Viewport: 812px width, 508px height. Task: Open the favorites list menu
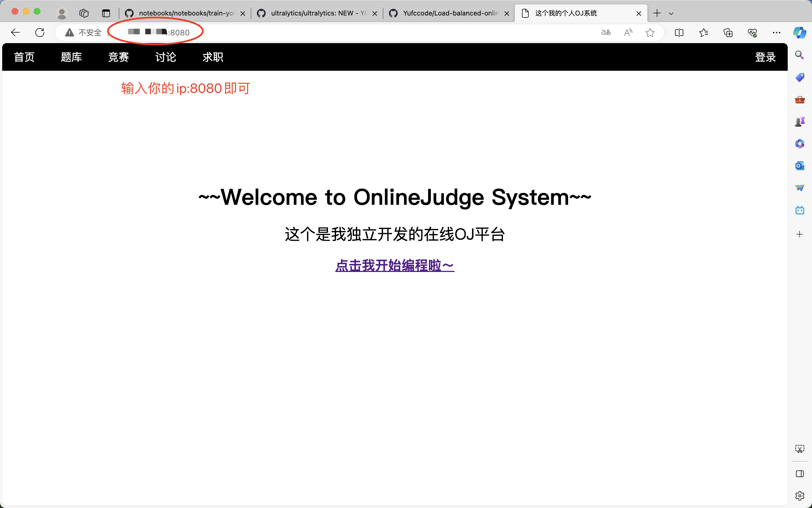[703, 33]
